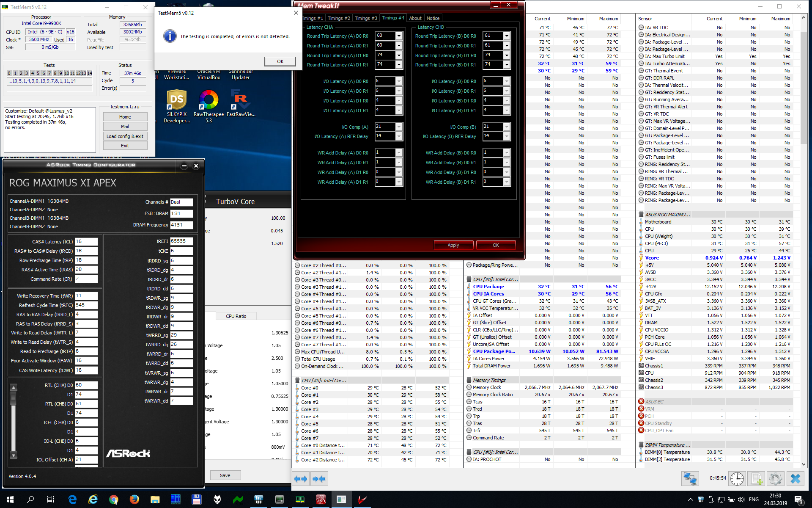Toggle test number 7 box in TestMem5
The height and width of the screenshot is (508, 812).
click(49, 73)
